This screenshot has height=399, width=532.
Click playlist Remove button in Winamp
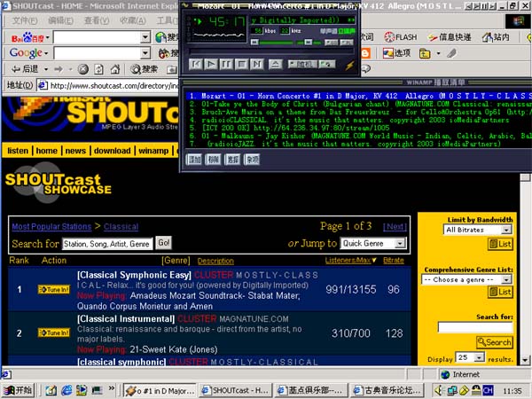[x=213, y=159]
